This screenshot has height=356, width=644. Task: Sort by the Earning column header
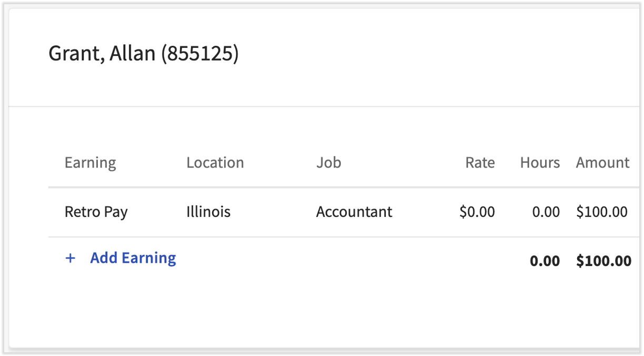[90, 163]
